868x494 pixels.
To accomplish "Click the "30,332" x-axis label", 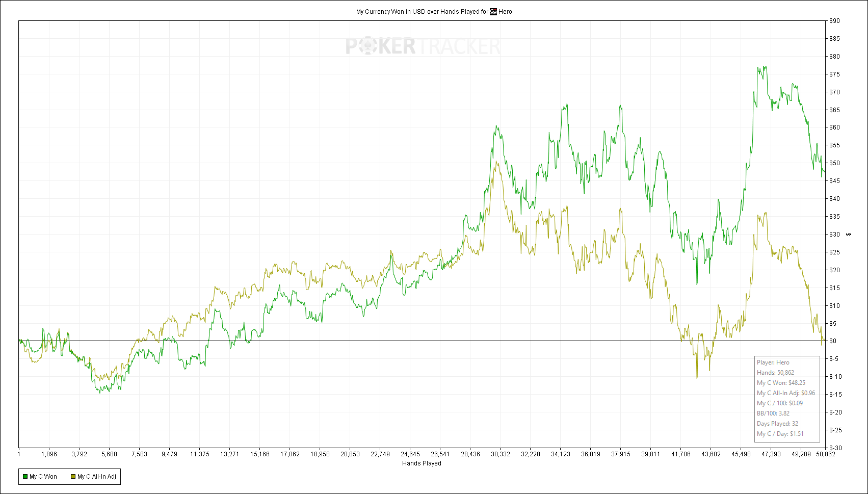I will (x=501, y=454).
